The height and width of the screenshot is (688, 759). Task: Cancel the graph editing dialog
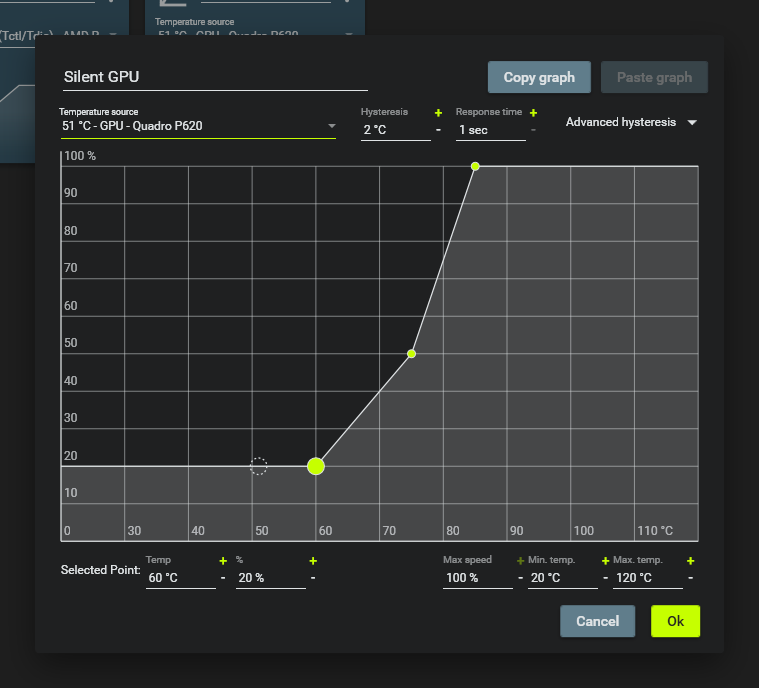(597, 621)
